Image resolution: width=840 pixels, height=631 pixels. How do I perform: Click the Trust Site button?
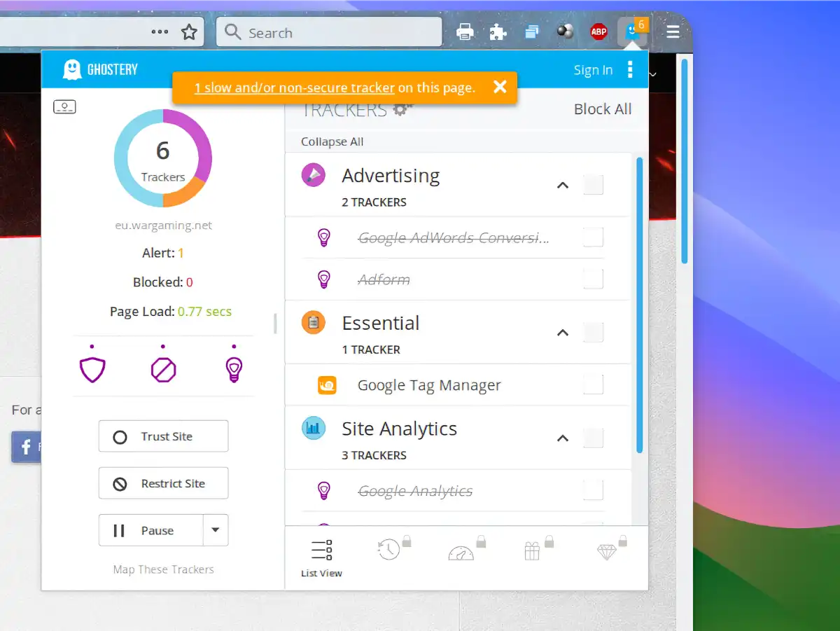pos(163,436)
